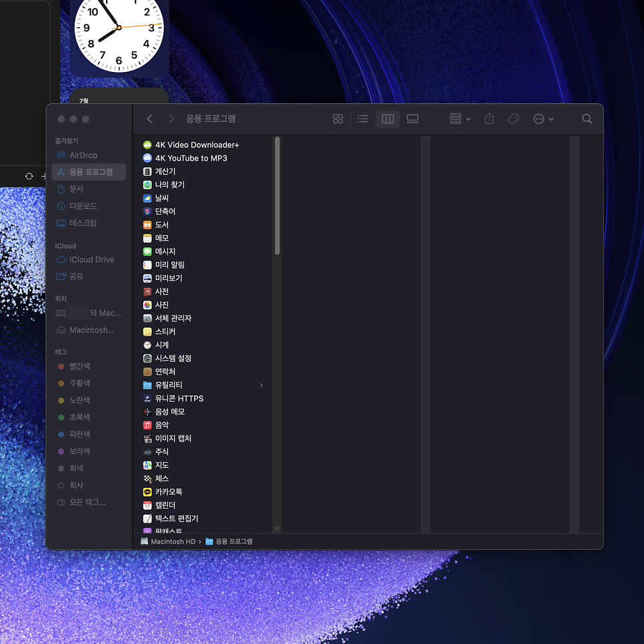Switch Finder to gallery view

point(413,119)
